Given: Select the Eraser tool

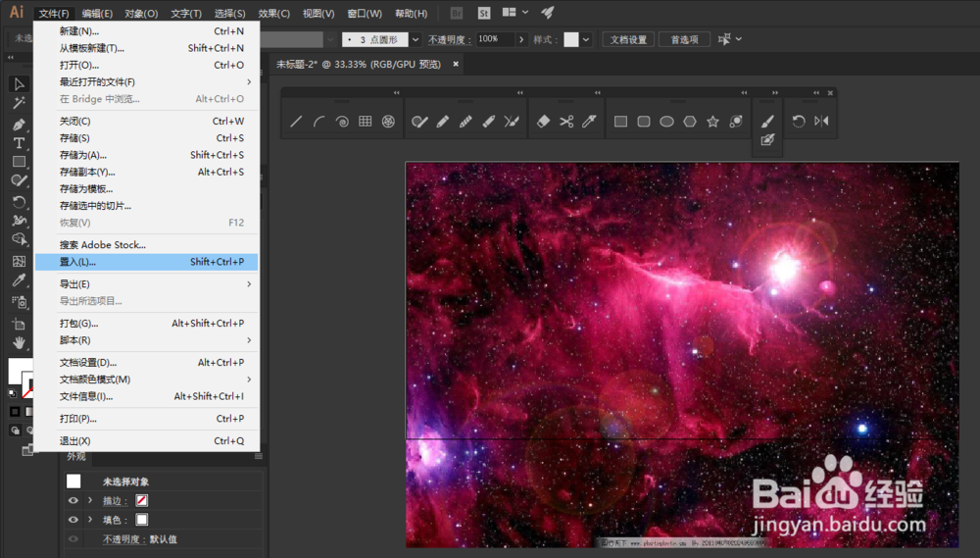Looking at the screenshot, I should [543, 122].
